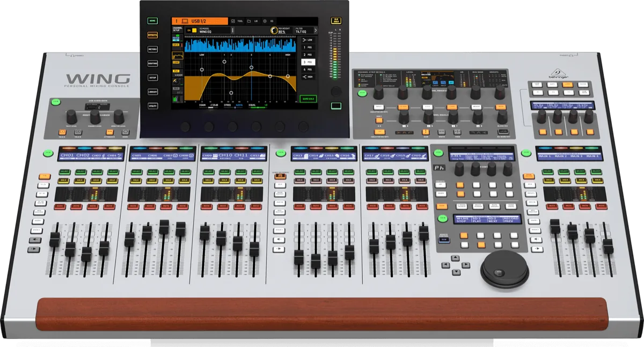Click the 'CH10' scribble strip label

pyautogui.click(x=225, y=155)
